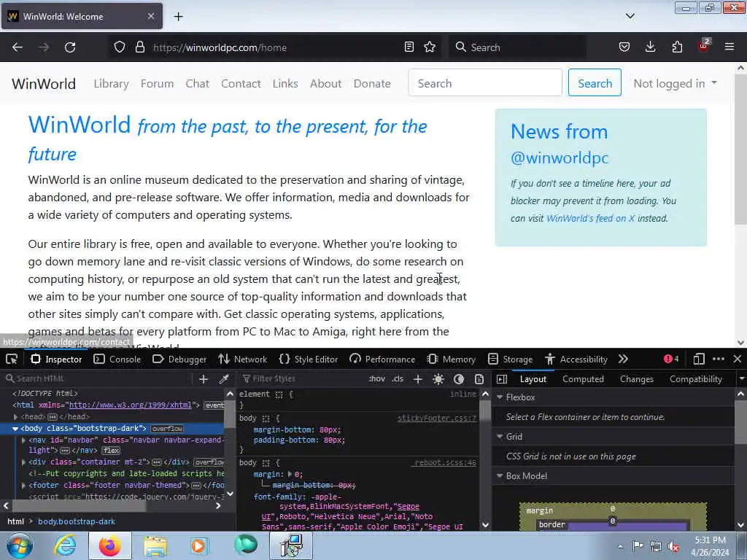The image size is (747, 560).
Task: Switch to the Computed side tab
Action: coord(583,379)
